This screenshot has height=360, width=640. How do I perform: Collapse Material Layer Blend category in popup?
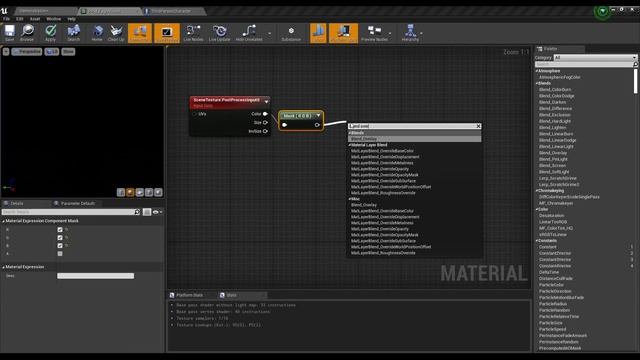tap(350, 145)
